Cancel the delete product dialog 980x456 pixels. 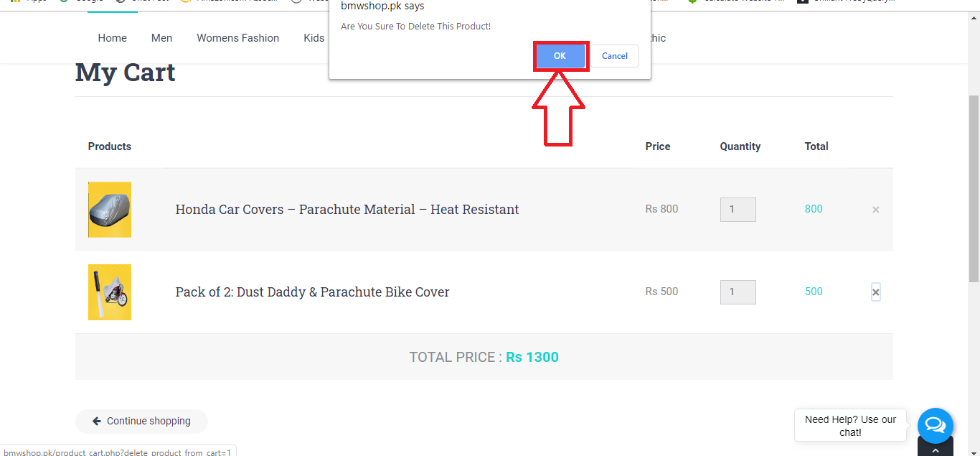point(615,56)
